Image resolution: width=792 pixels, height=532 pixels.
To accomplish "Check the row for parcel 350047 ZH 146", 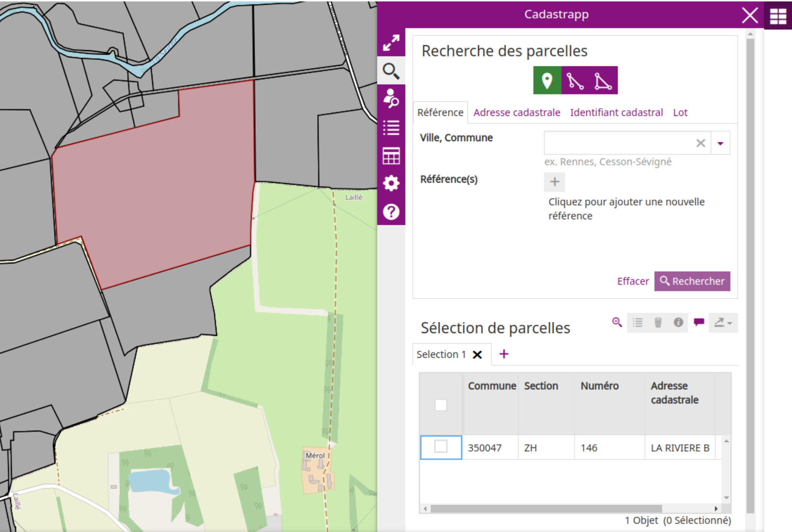I will 441,446.
